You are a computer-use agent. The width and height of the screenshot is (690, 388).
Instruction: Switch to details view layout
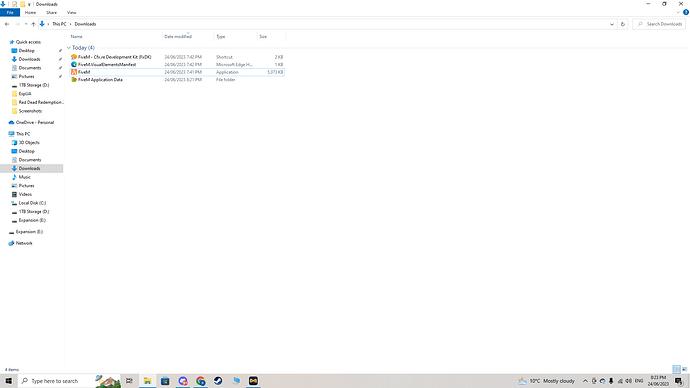(x=676, y=370)
